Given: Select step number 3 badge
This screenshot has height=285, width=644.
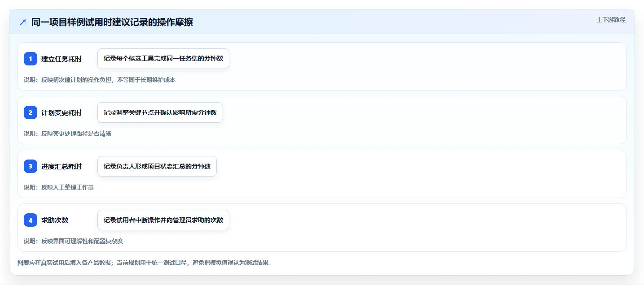Looking at the screenshot, I should pos(31,166).
